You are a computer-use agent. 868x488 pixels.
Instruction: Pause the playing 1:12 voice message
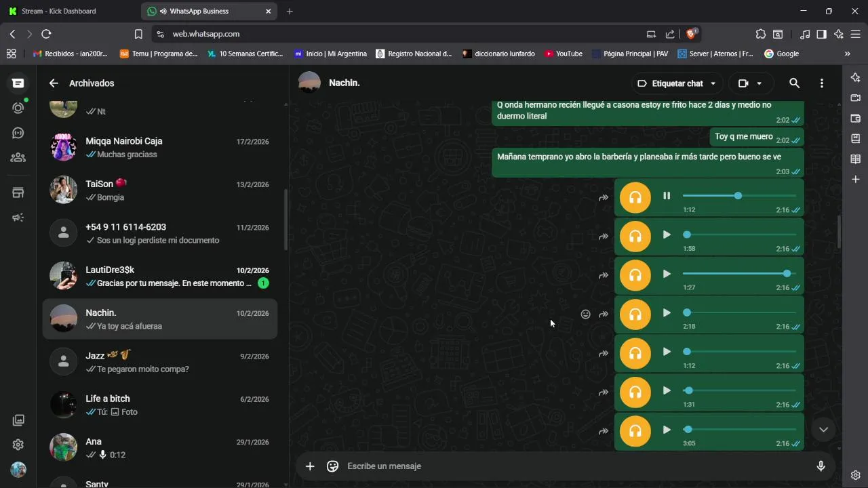point(667,196)
